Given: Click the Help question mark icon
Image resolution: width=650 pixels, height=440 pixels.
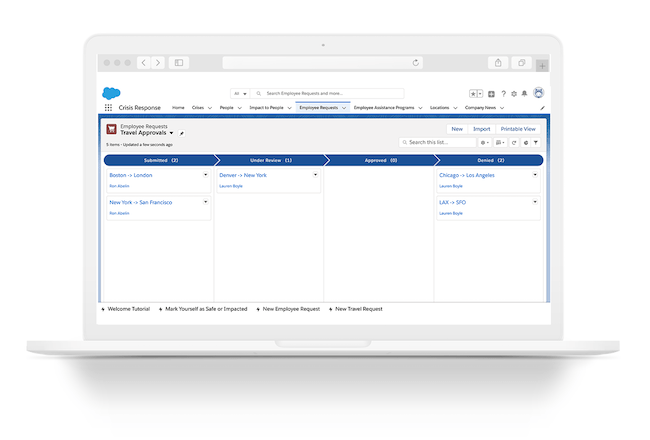Looking at the screenshot, I should [x=502, y=93].
